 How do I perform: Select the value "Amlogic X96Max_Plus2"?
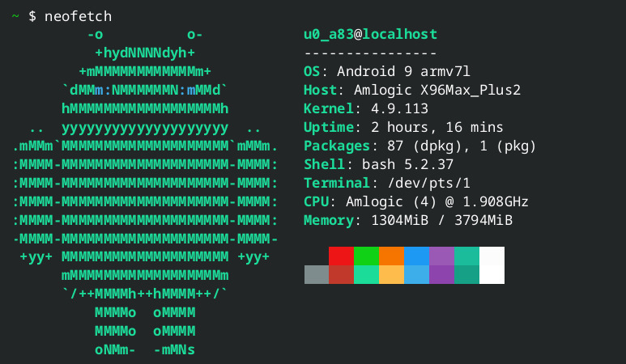click(437, 90)
